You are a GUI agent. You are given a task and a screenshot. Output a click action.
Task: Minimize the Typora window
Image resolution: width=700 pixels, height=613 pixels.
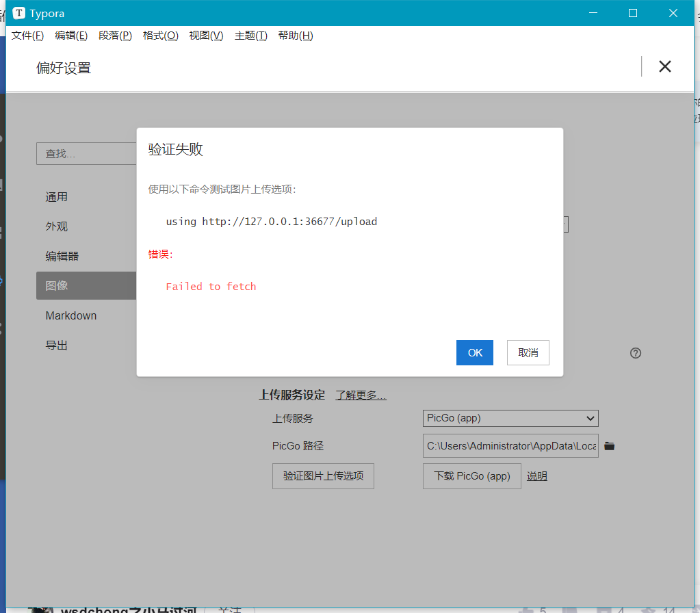click(x=593, y=13)
